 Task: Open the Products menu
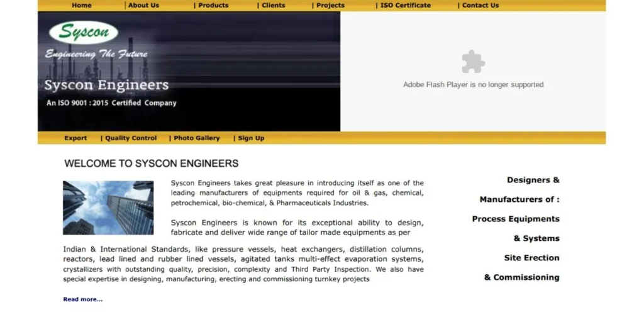click(x=213, y=5)
